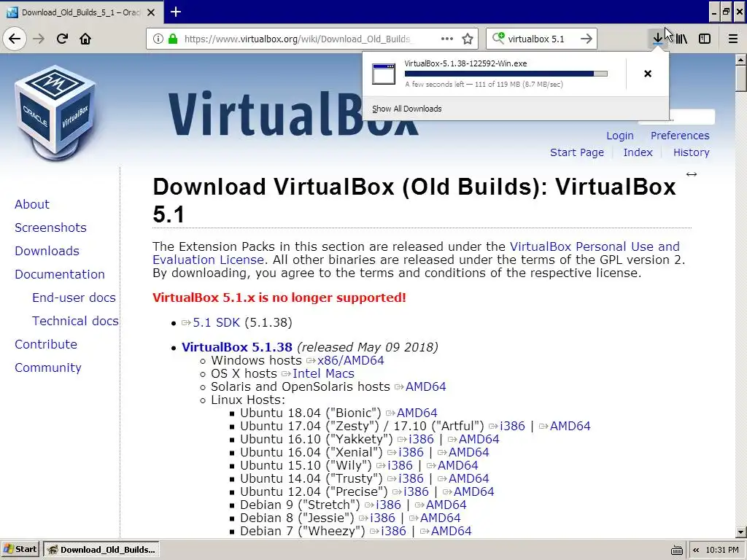747x560 pixels.
Task: Download Debian 8 Jessie AMD64
Action: click(x=440, y=518)
